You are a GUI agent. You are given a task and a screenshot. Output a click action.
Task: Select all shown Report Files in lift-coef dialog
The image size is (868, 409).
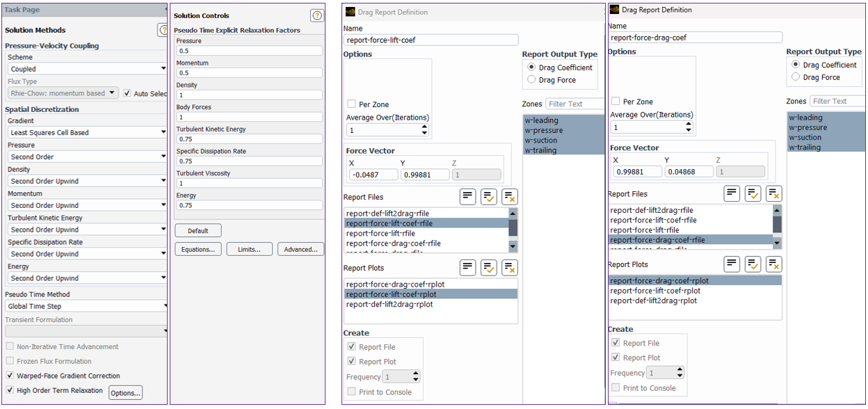(x=489, y=197)
